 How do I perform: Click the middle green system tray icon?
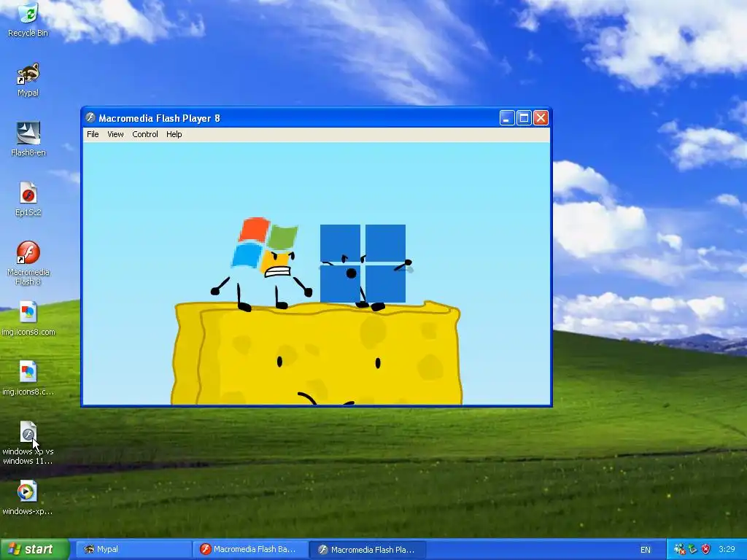[693, 550]
